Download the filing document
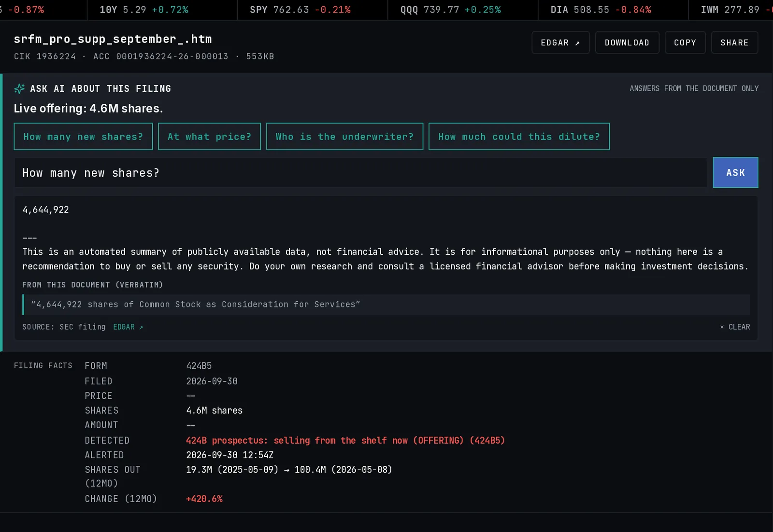The height and width of the screenshot is (532, 773). pos(627,42)
